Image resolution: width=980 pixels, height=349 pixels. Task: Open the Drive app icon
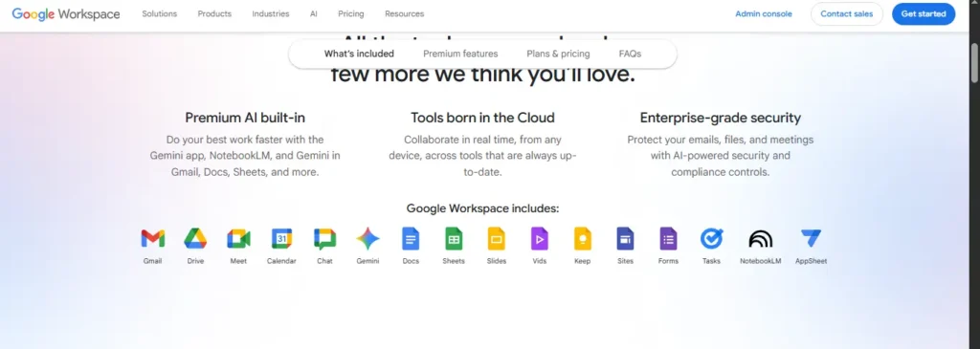click(195, 238)
